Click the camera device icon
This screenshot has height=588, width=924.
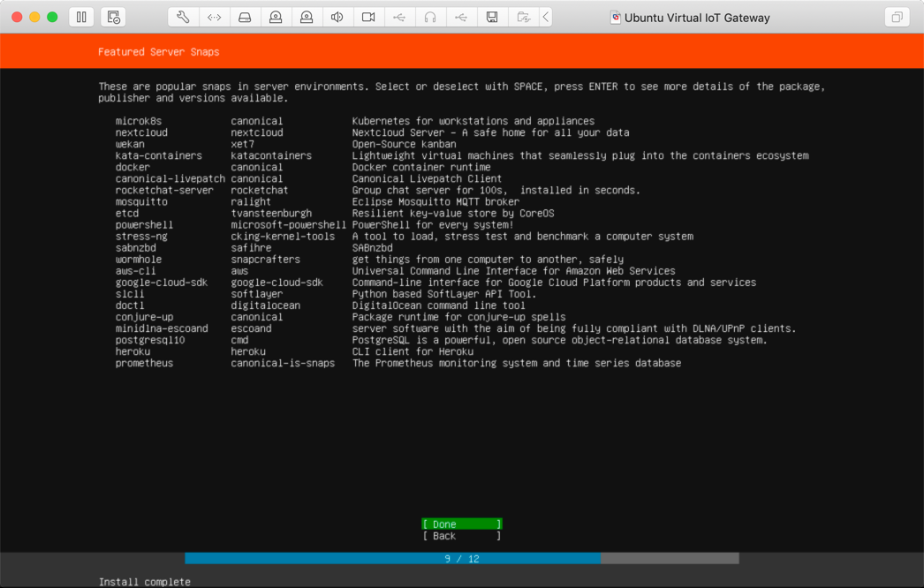coord(368,17)
